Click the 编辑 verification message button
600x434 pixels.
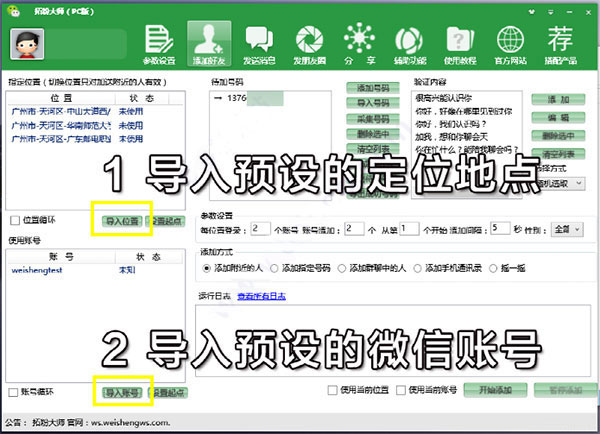558,117
